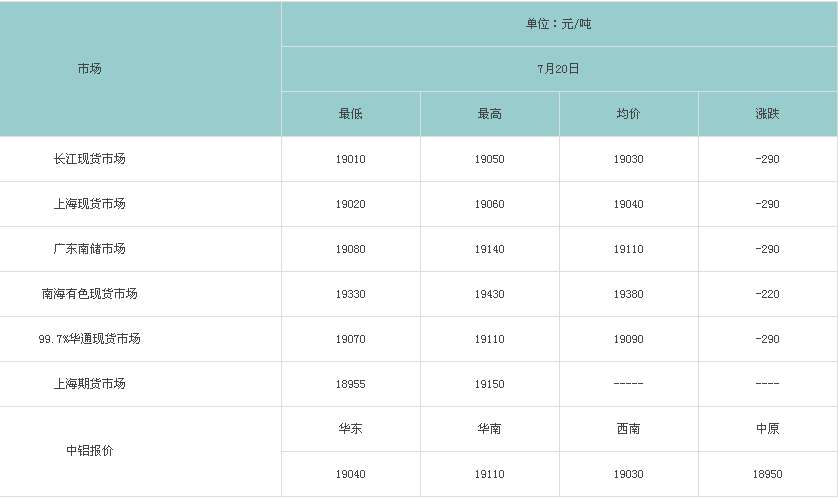Viewport: 838px width, 504px height.
Task: Click the 涨跌 column header
Action: pos(767,114)
